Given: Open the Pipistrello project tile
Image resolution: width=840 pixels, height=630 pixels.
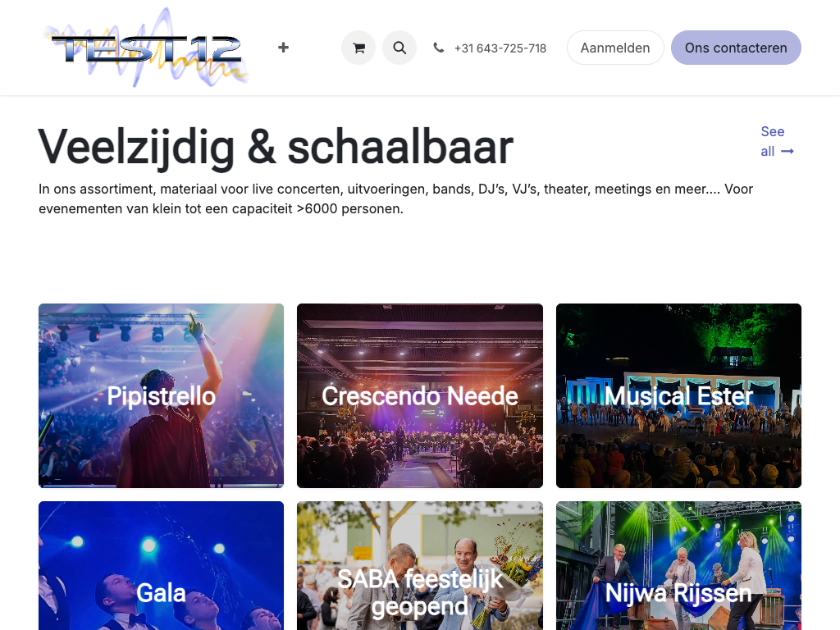Looking at the screenshot, I should point(162,395).
